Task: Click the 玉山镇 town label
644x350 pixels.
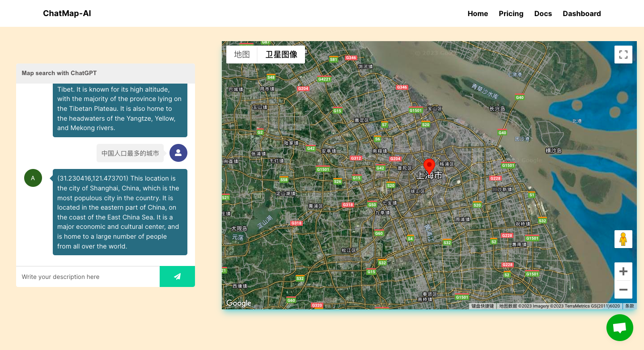Action: [259, 107]
